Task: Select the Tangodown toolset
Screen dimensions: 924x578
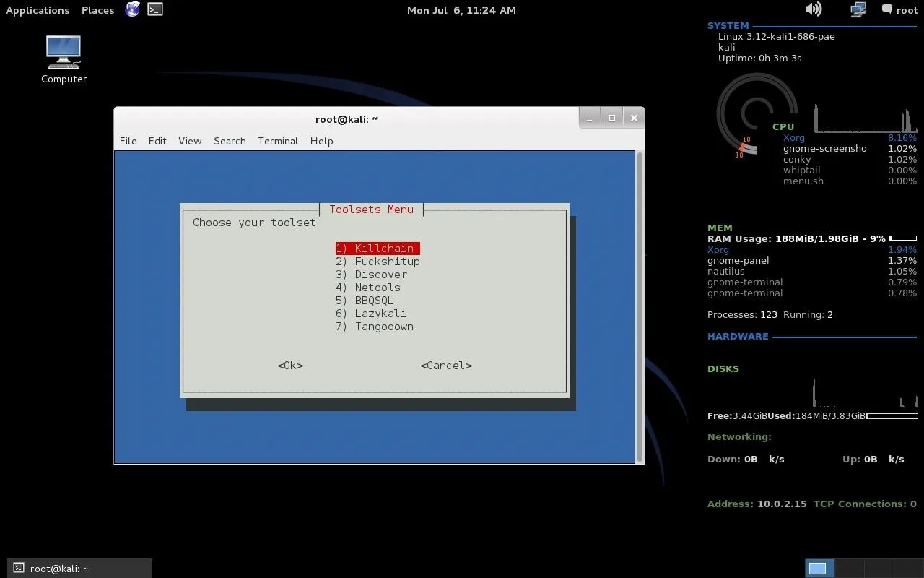Action: click(x=375, y=327)
